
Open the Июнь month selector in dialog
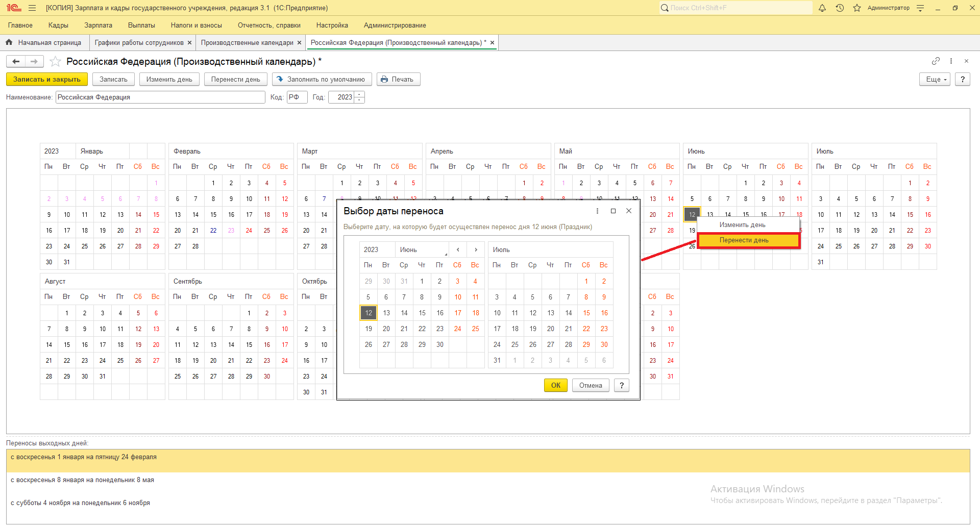coord(422,249)
